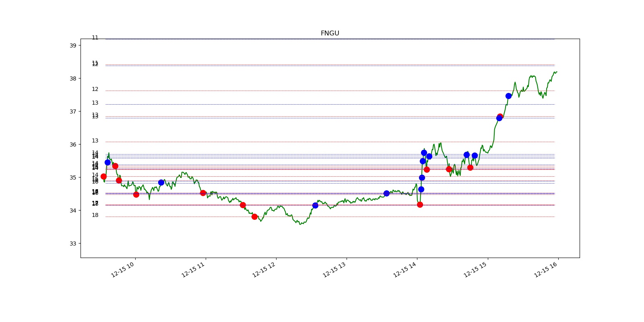The width and height of the screenshot is (644, 322).
Task: Select the leftmost red marker at chart start
Action: pos(103,176)
